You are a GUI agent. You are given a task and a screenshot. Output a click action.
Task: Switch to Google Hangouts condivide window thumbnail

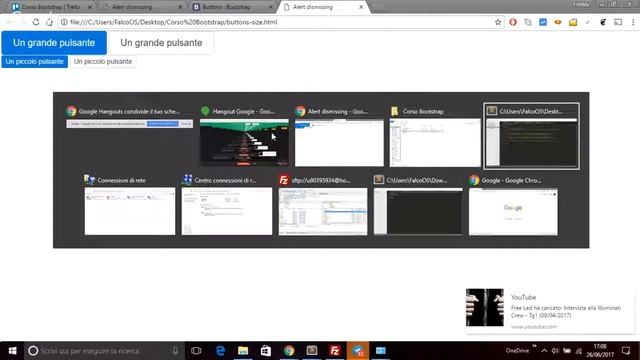(129, 118)
